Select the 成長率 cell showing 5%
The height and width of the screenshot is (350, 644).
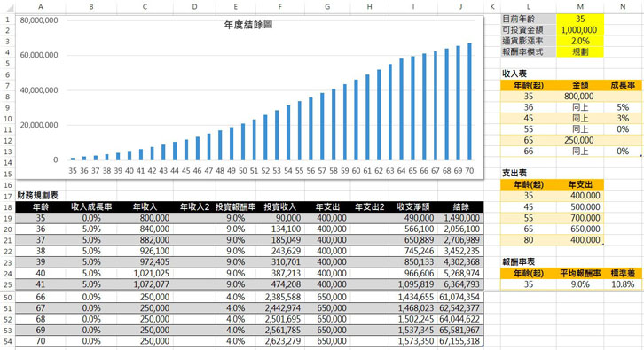click(x=623, y=107)
